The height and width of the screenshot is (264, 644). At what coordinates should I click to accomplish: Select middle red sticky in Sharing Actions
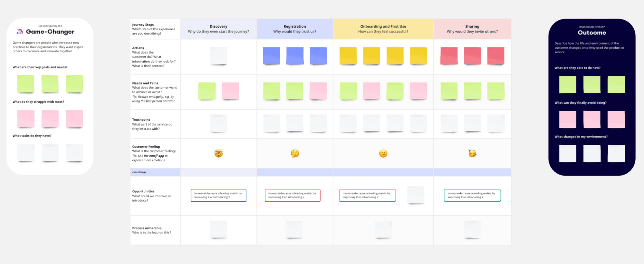pyautogui.click(x=472, y=56)
